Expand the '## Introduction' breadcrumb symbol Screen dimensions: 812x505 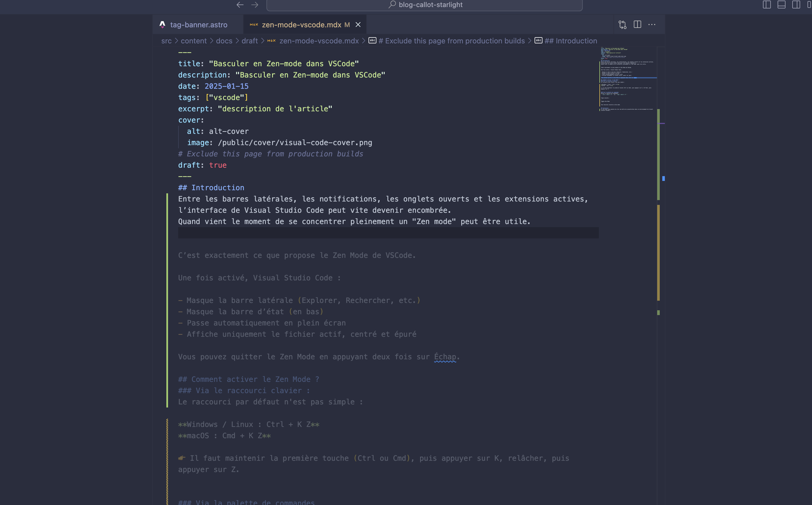[570, 41]
